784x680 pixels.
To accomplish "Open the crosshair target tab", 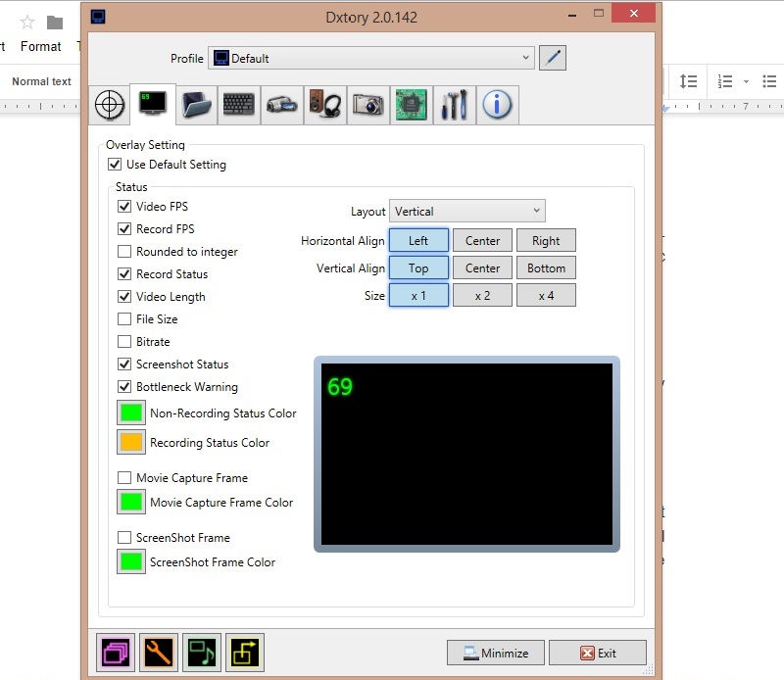I will tap(109, 106).
